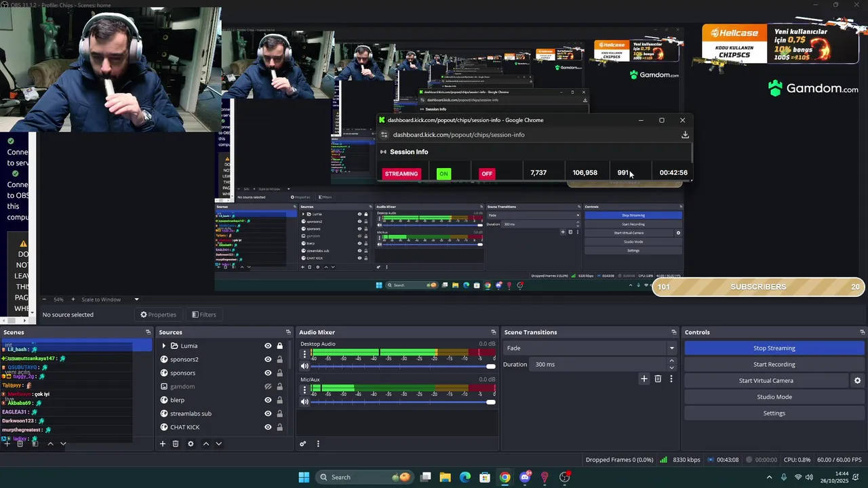The image size is (868, 488).
Task: Open Audio Mixer advanced properties gears icon
Action: [303, 444]
